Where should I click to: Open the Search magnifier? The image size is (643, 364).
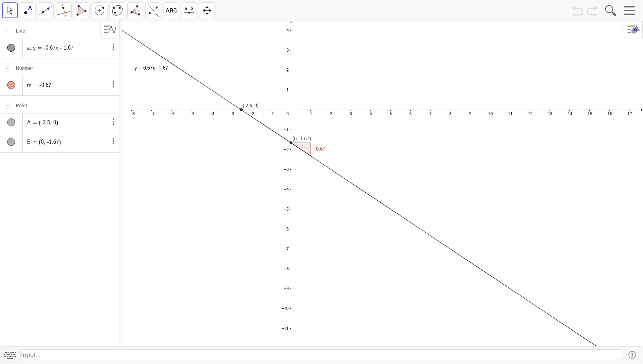[x=610, y=11]
